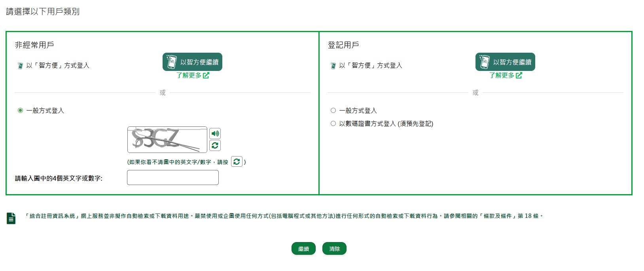The height and width of the screenshot is (271, 644).
Task: Open the 了解更多 link under 非經常用戶
Action: (193, 75)
